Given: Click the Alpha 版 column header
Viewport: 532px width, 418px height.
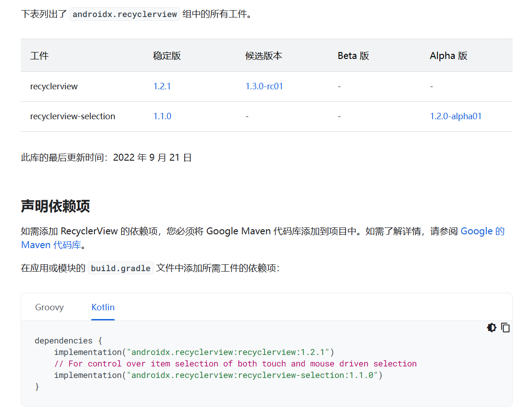Looking at the screenshot, I should click(x=449, y=55).
